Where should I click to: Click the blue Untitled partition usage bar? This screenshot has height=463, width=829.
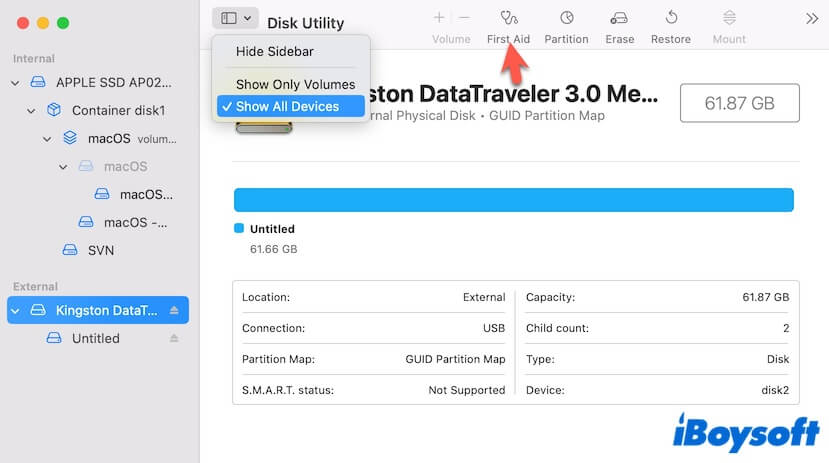(x=513, y=199)
